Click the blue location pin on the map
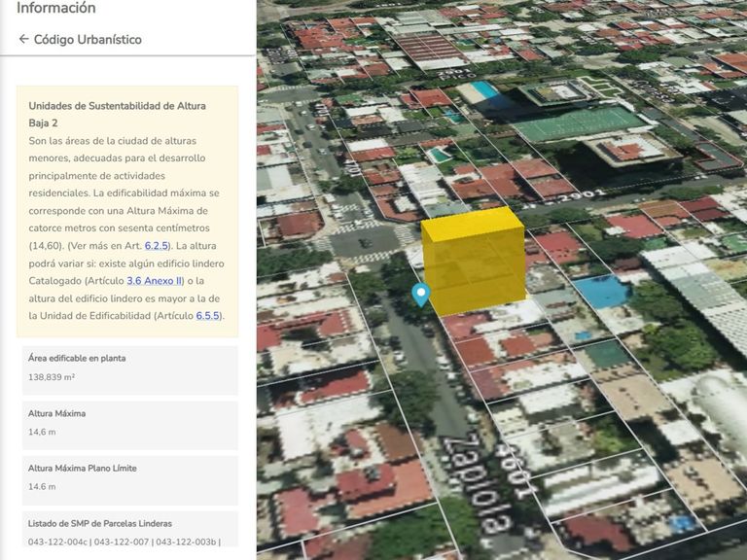The height and width of the screenshot is (560, 747). click(x=421, y=293)
